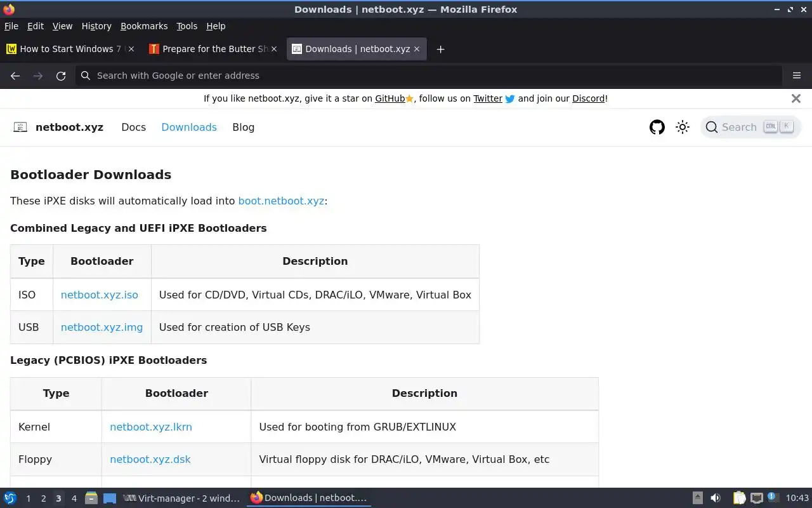This screenshot has height=508, width=812.
Task: Open the Blog navigation link
Action: point(243,127)
